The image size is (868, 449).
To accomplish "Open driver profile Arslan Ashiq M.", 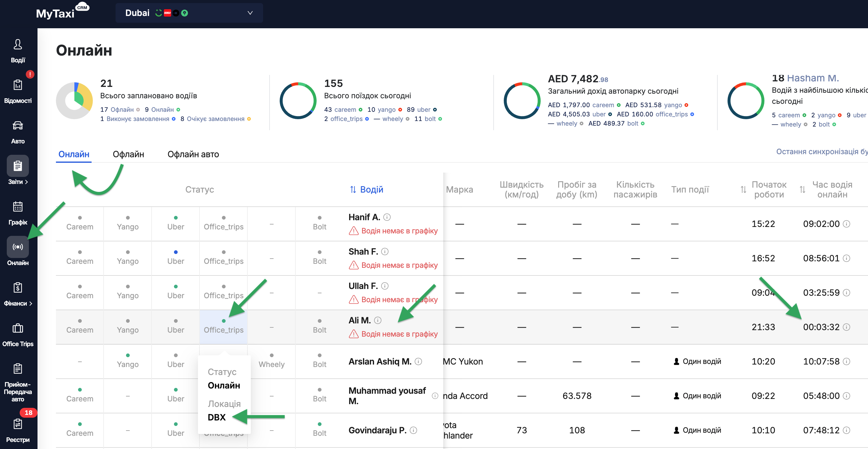I will coord(380,361).
